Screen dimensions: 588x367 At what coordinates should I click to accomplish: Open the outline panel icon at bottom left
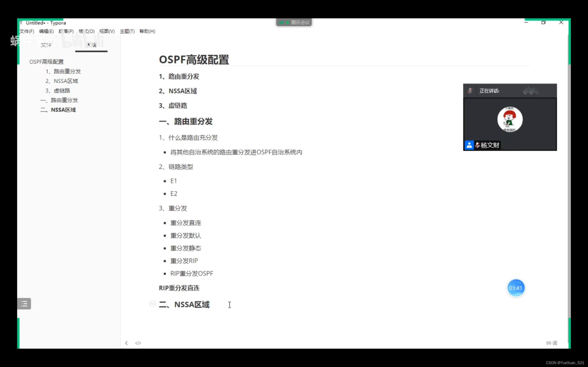(x=24, y=303)
